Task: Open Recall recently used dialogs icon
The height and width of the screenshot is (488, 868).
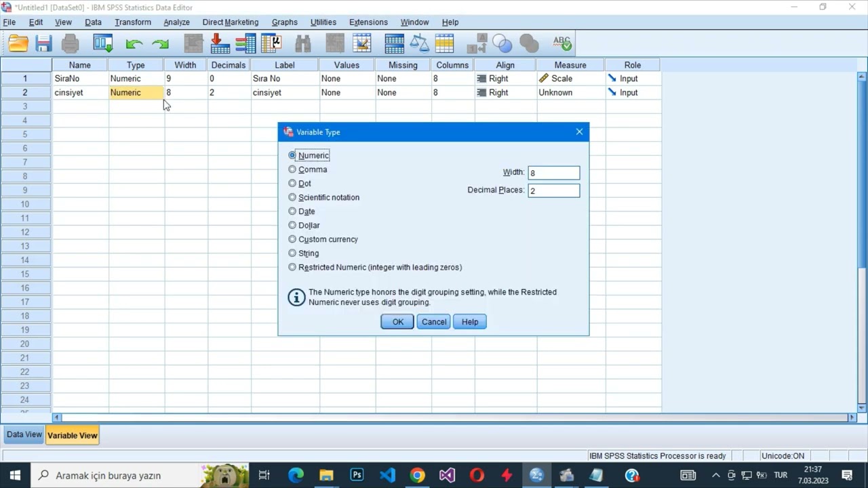Action: click(103, 44)
